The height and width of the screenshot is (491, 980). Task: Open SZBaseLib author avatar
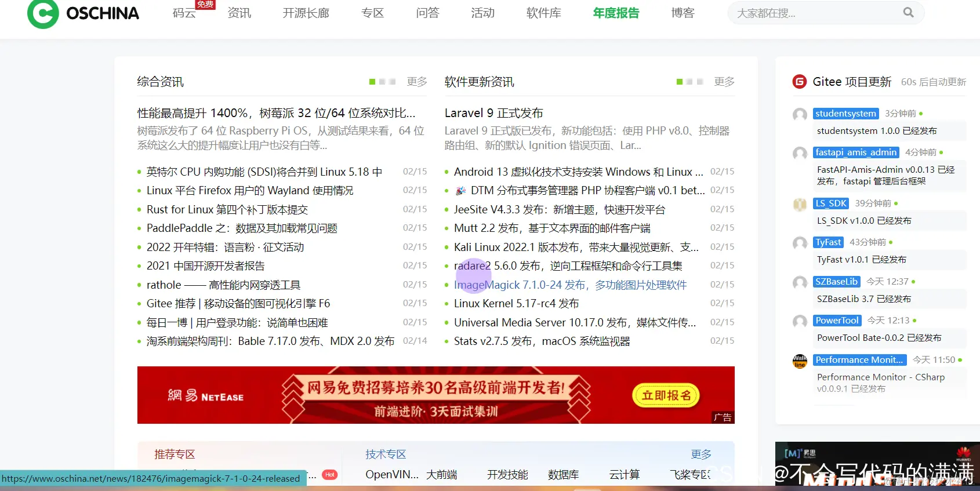[x=800, y=282]
